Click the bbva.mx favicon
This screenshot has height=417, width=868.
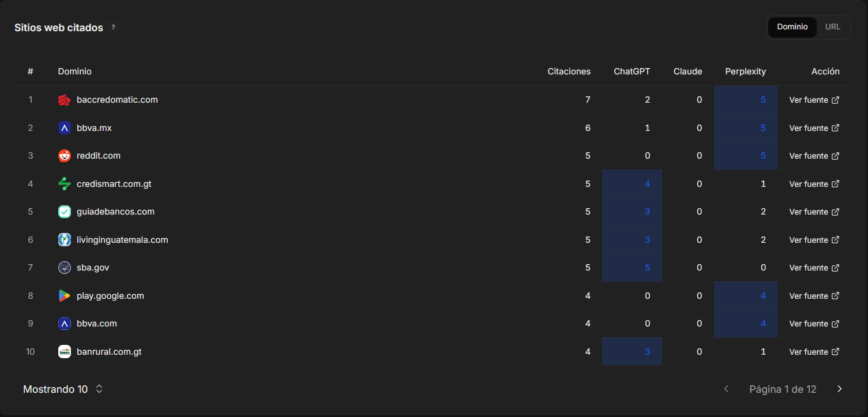(65, 128)
